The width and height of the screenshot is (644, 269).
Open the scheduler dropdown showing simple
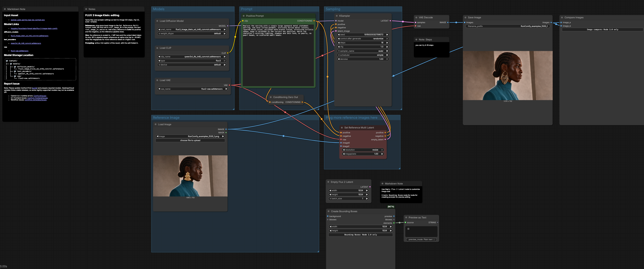363,55
